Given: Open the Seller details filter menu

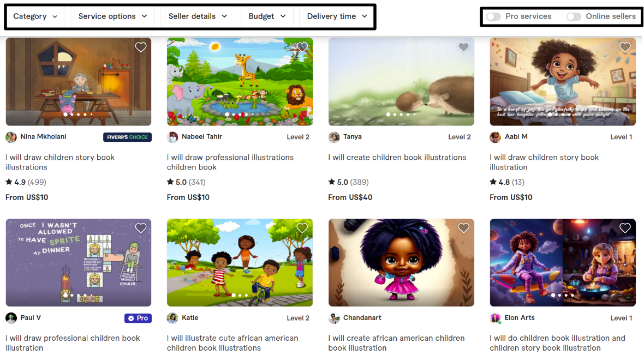Looking at the screenshot, I should coord(198,16).
